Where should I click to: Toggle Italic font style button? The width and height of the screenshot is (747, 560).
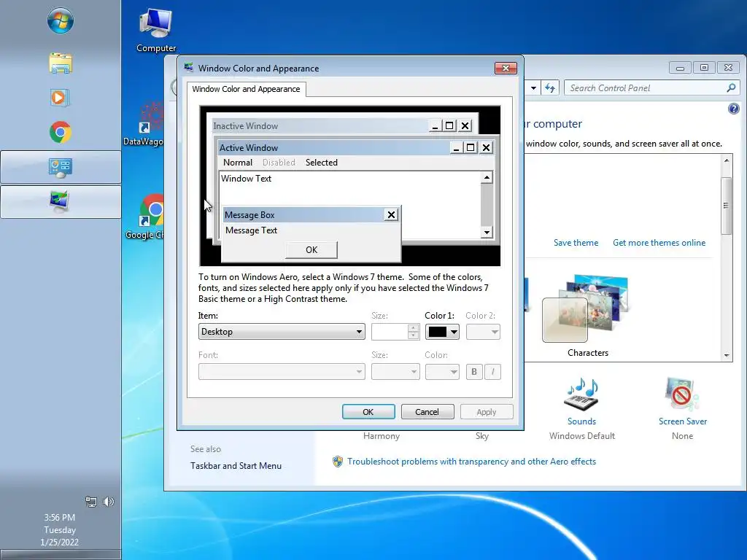pyautogui.click(x=492, y=371)
